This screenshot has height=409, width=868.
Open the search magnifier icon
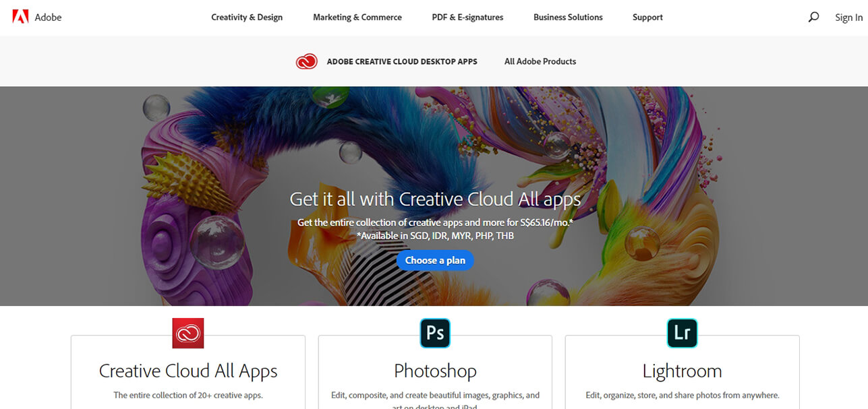pos(813,17)
